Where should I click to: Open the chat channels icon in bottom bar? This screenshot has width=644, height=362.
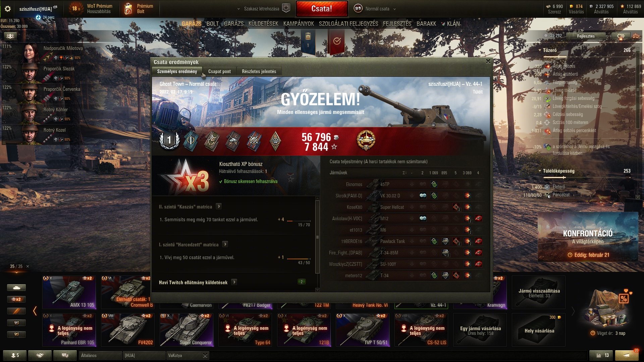tap(65, 355)
